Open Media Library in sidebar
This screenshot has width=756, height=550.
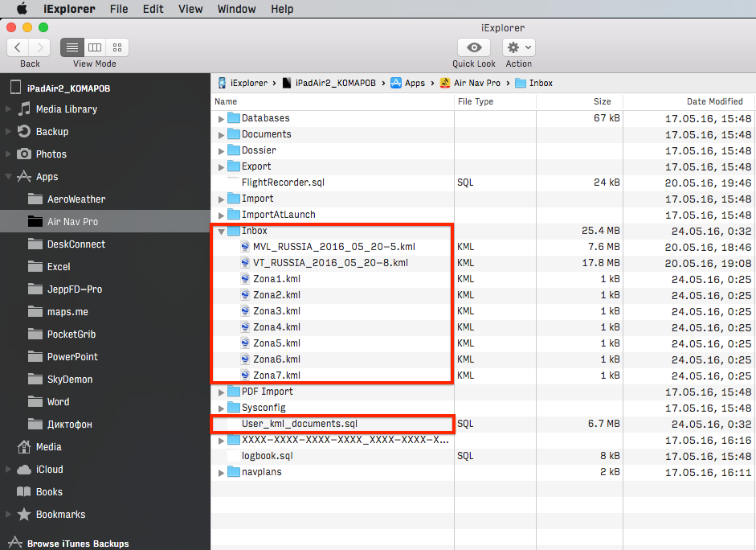click(66, 109)
